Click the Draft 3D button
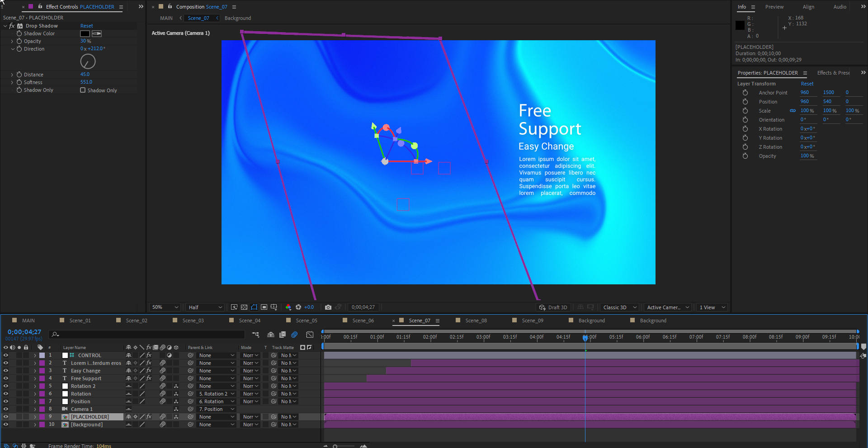The height and width of the screenshot is (448, 868). click(553, 307)
